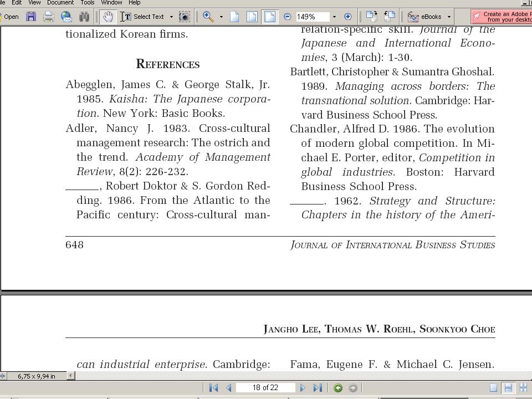Image resolution: width=532 pixels, height=399 pixels.
Task: Click the gray Next View arrow
Action: click(x=353, y=387)
